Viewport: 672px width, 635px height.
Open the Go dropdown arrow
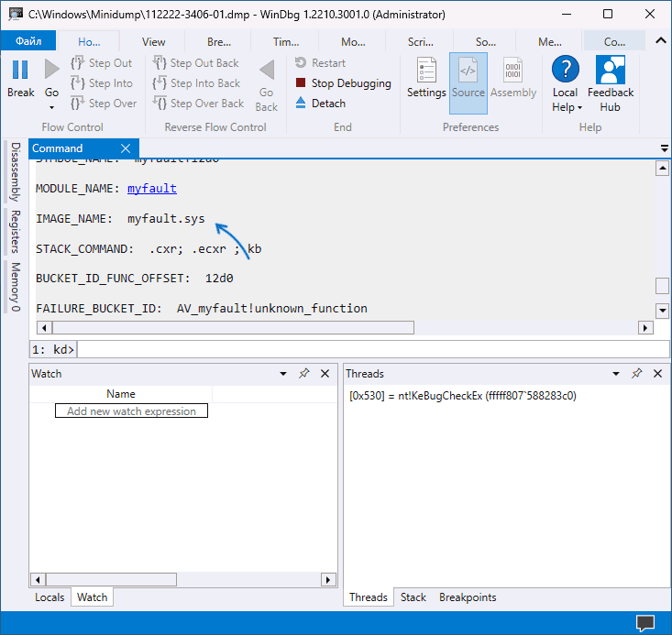[52, 107]
